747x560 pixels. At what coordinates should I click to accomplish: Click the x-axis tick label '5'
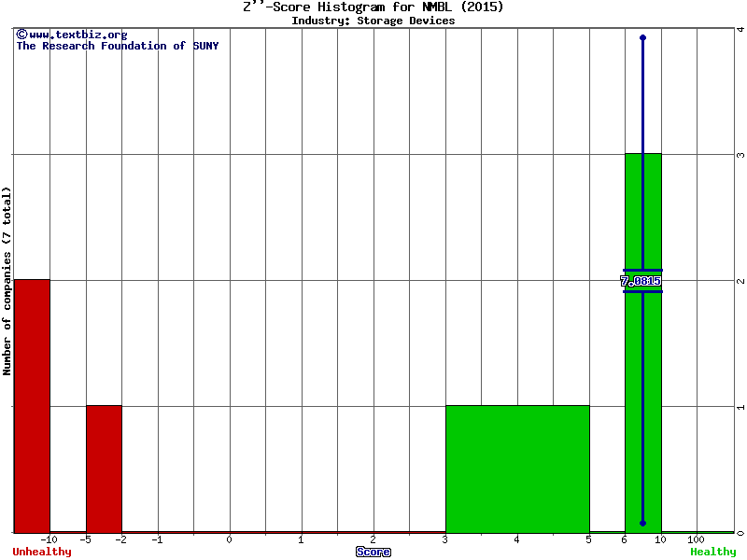pos(589,539)
